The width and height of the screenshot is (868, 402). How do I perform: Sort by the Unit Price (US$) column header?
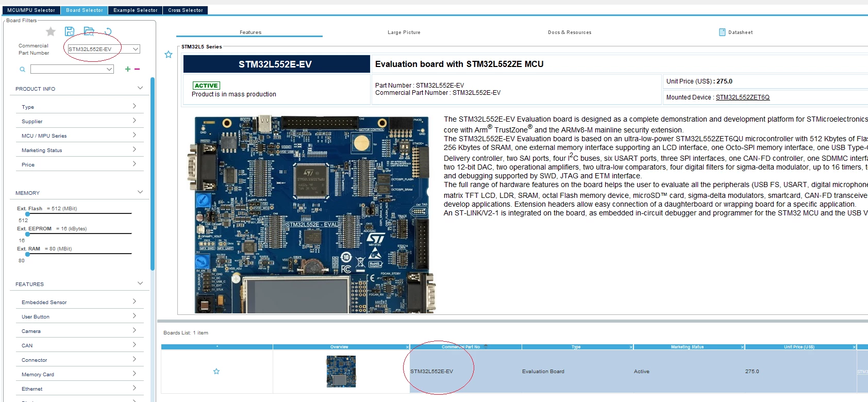799,347
